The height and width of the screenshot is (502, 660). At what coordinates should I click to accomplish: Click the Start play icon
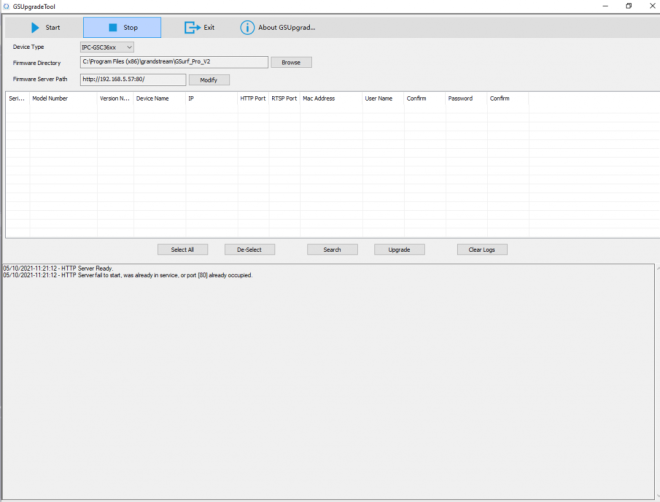coord(36,27)
